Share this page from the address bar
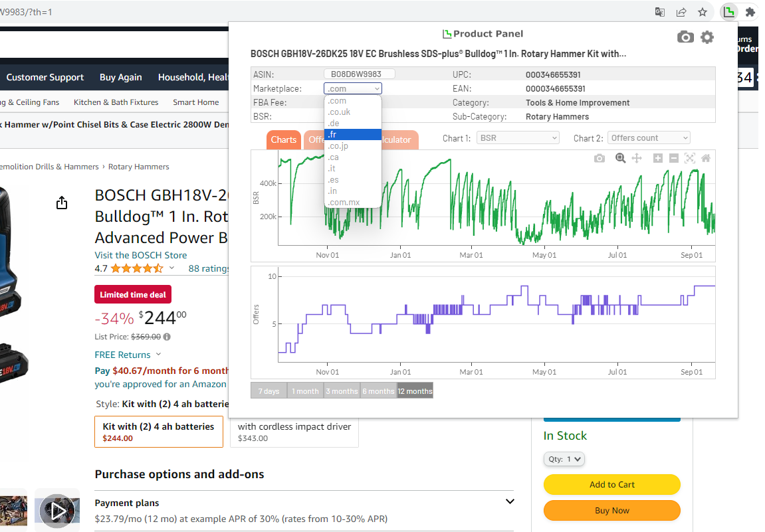The image size is (765, 532). (x=681, y=12)
